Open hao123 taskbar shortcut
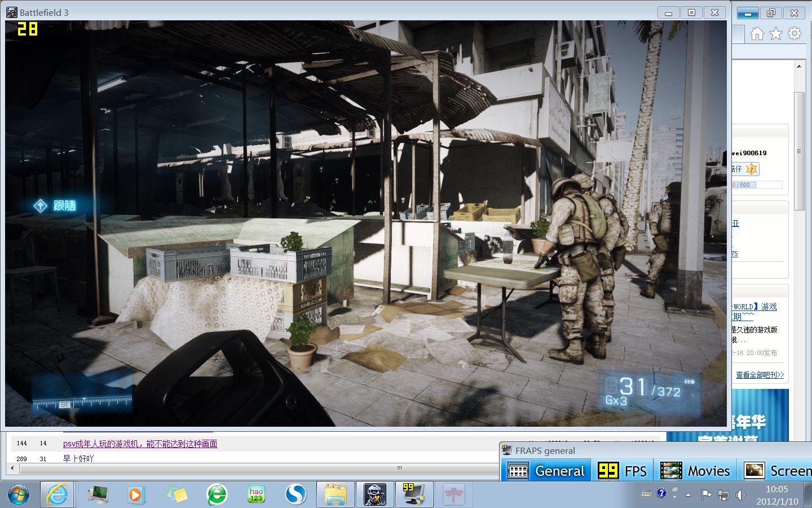The height and width of the screenshot is (508, 812). click(256, 495)
